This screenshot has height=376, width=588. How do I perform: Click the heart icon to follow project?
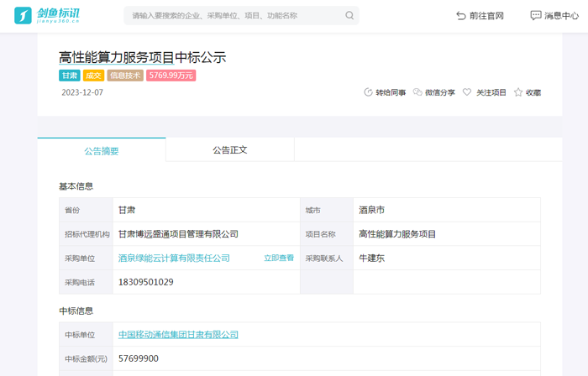click(x=467, y=92)
